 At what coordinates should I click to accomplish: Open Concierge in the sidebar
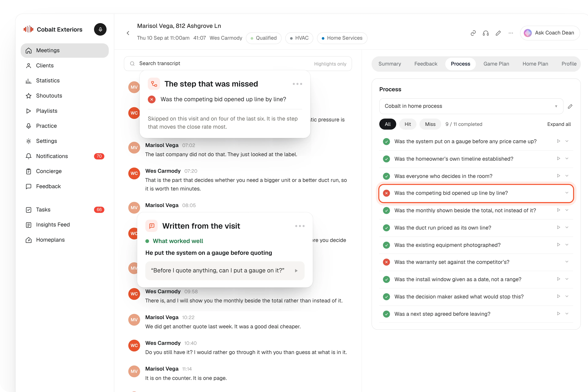tap(64, 171)
